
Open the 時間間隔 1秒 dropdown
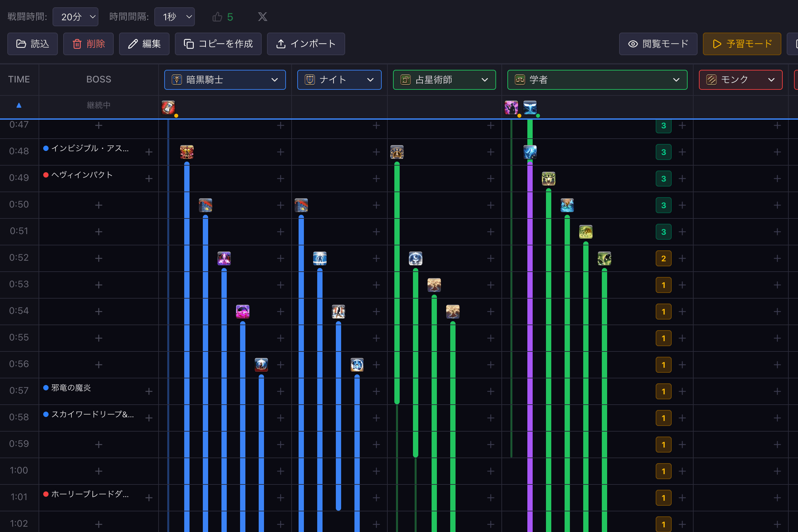pos(174,17)
